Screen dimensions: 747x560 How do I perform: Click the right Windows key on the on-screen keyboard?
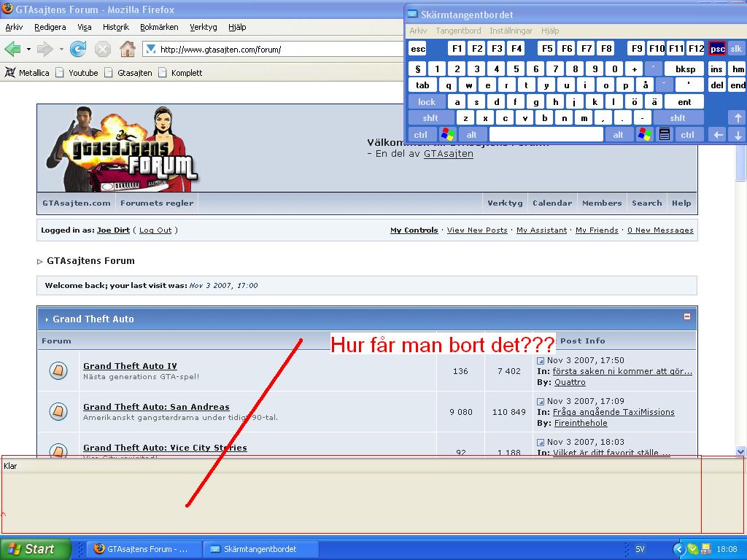(645, 135)
